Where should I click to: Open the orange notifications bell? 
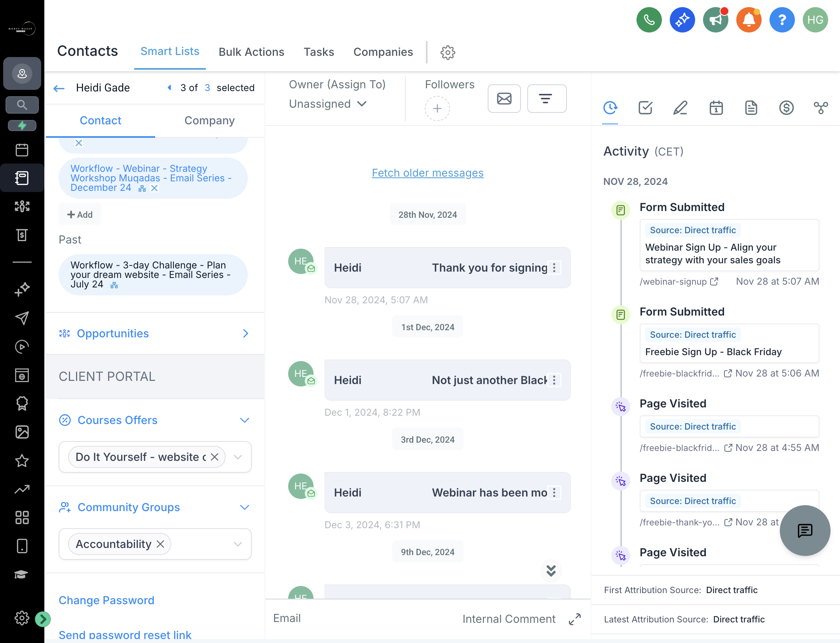[749, 20]
